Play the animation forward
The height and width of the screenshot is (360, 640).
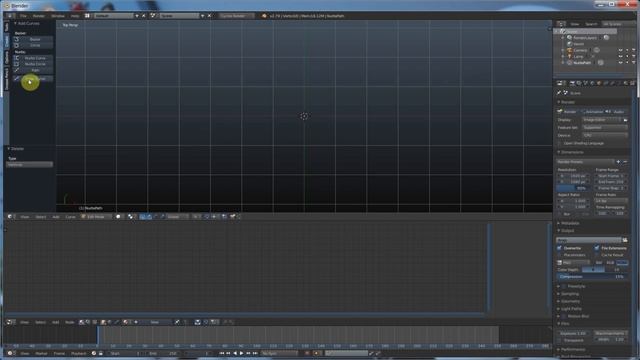(x=242, y=353)
